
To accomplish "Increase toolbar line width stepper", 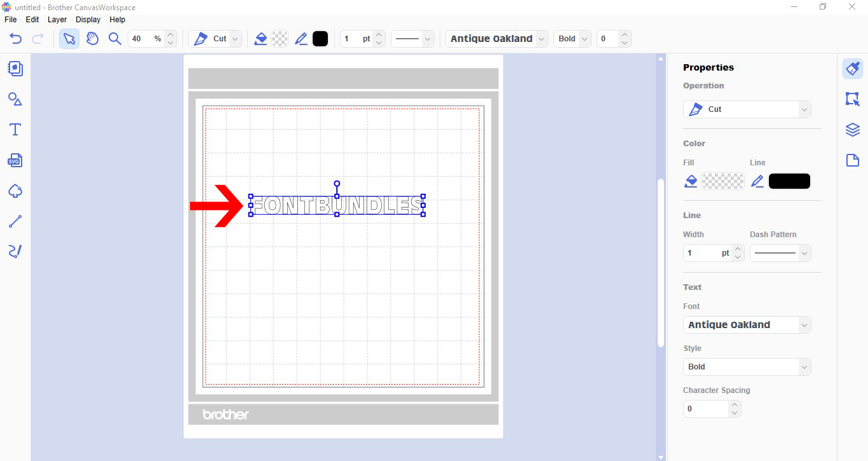I will tap(379, 34).
